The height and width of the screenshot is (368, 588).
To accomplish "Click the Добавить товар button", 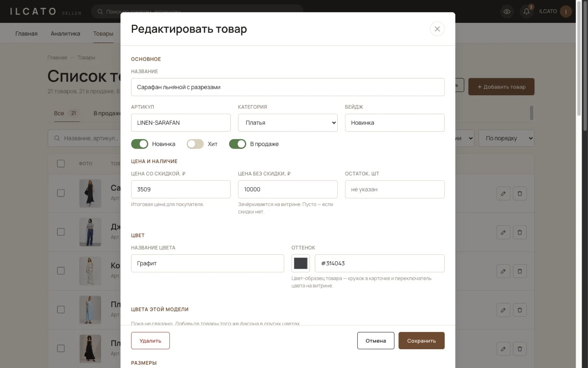I will point(501,87).
